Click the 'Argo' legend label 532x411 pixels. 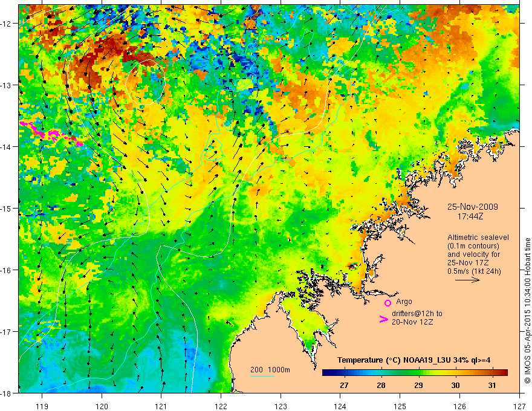(404, 302)
